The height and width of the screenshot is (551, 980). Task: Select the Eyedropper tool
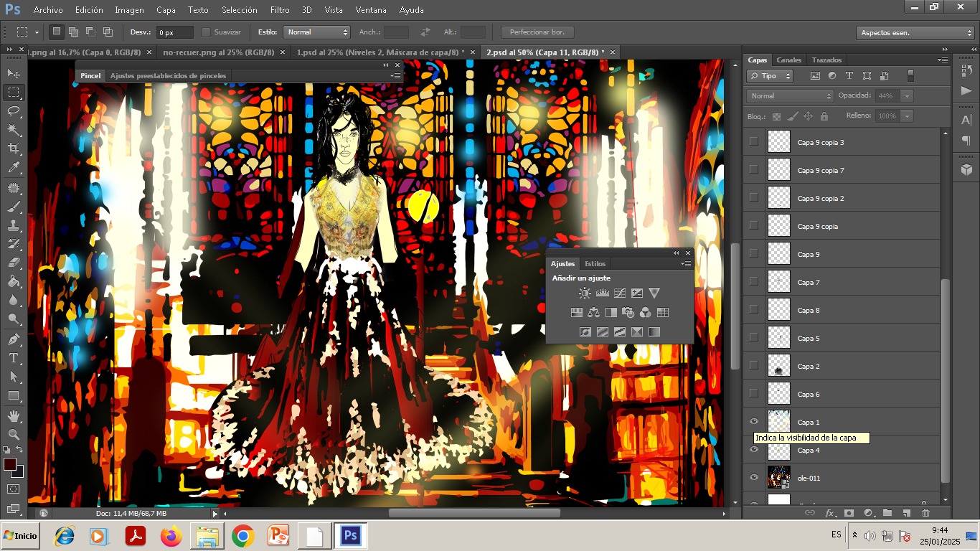coord(14,168)
